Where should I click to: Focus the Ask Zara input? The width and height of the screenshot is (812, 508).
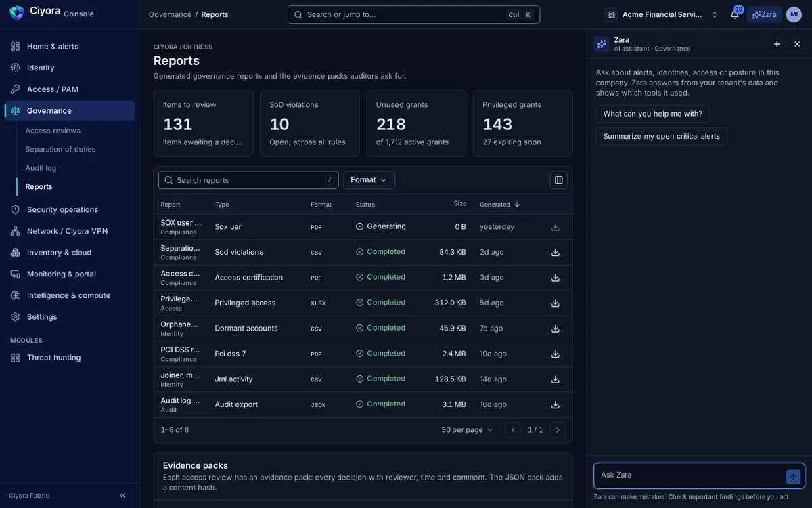tap(690, 475)
